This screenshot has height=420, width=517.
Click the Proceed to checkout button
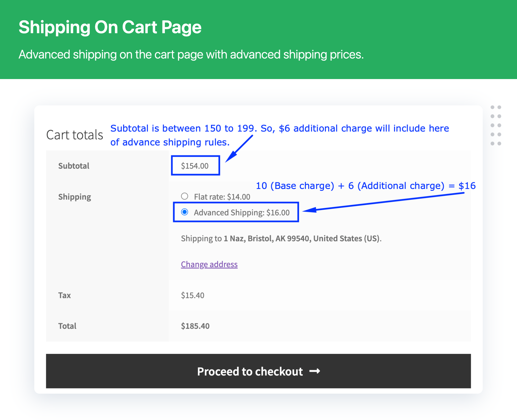pyautogui.click(x=258, y=371)
